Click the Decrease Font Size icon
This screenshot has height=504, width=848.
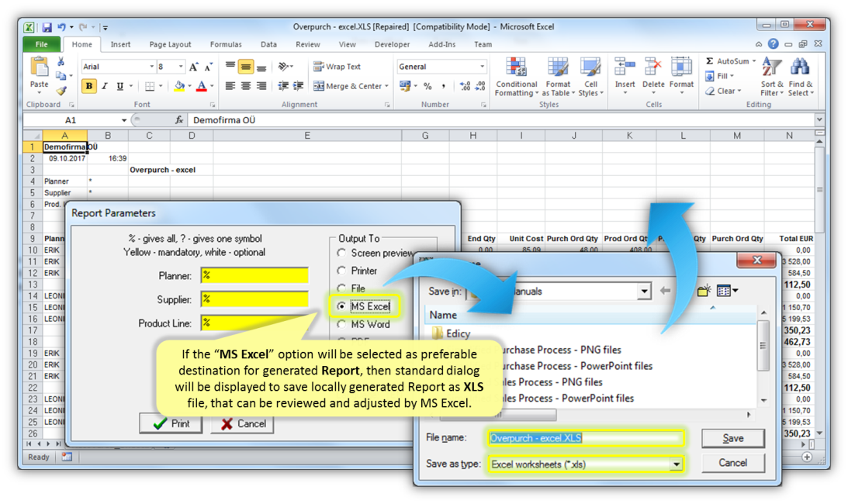[x=208, y=67]
